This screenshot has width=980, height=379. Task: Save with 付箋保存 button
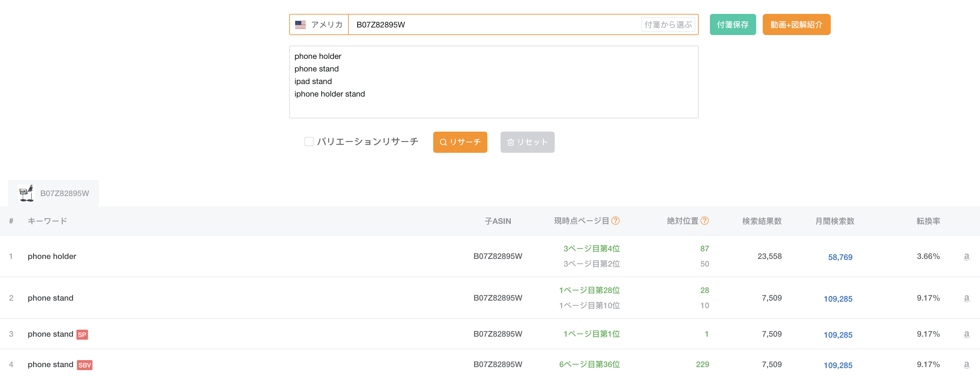coord(733,25)
